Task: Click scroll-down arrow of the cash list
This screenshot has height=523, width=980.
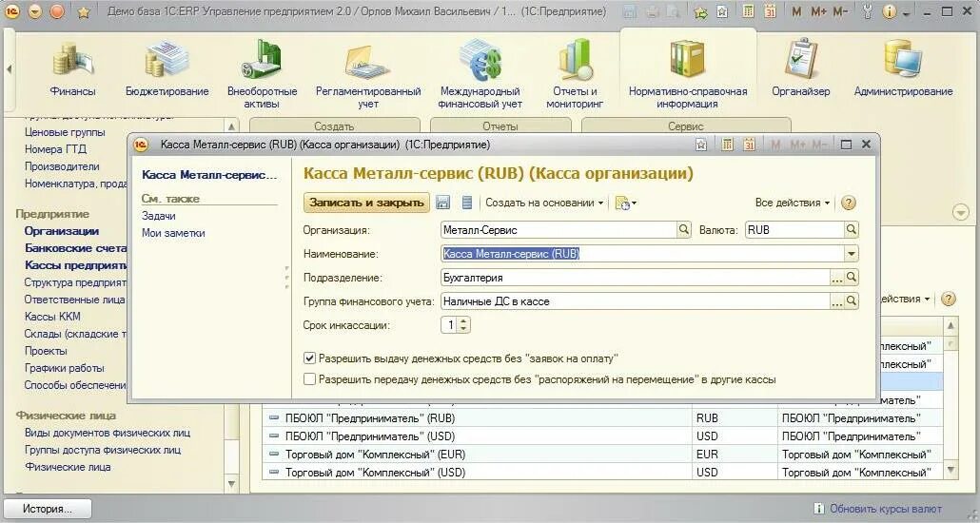Action: [951, 470]
